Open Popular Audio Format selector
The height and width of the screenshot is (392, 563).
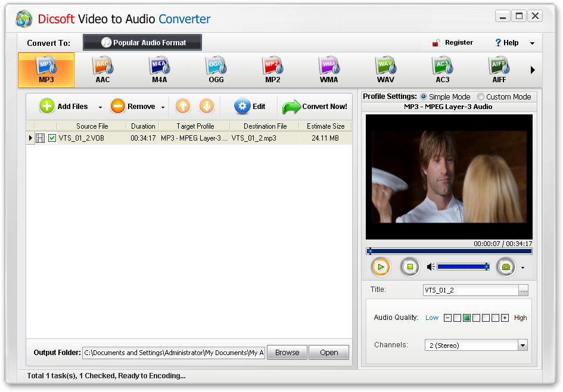coord(142,42)
